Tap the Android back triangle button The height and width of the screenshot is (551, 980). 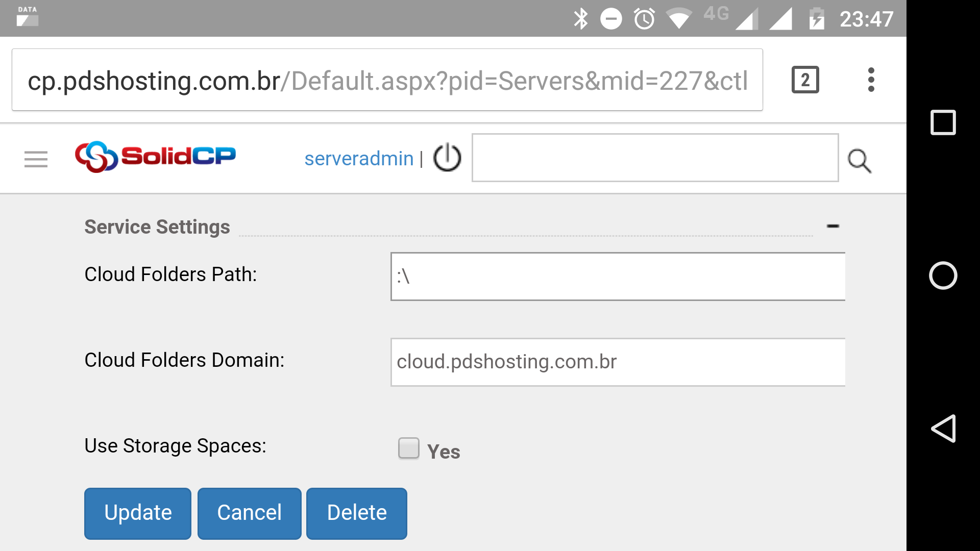[x=943, y=429]
